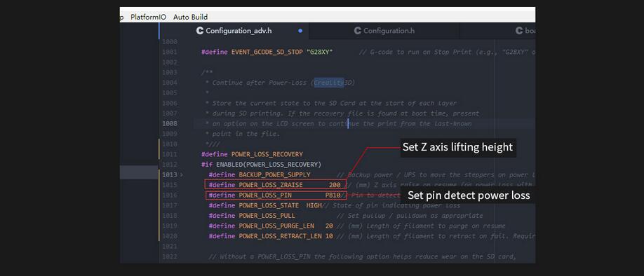Click the POWER_LOSS_ZRAISE identifier

pyautogui.click(x=271, y=185)
